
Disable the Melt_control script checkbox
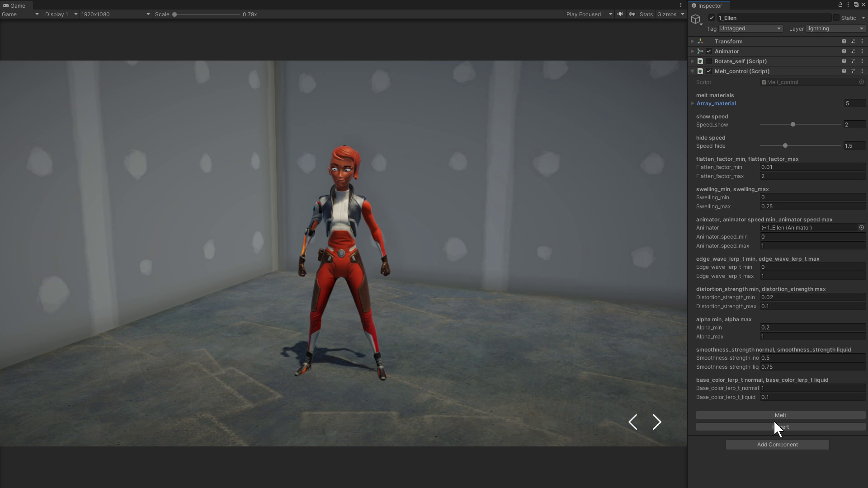(x=709, y=71)
